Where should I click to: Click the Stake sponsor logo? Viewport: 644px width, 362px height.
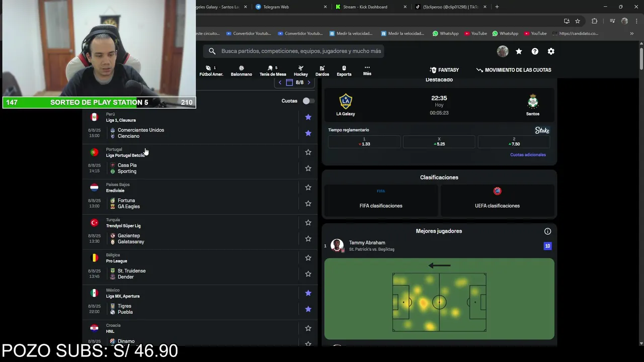[542, 130]
